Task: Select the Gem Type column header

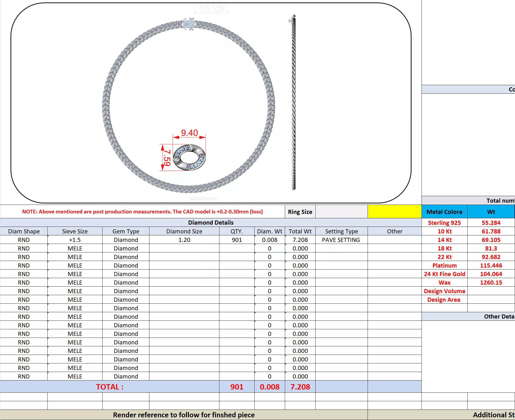Action: [126, 231]
